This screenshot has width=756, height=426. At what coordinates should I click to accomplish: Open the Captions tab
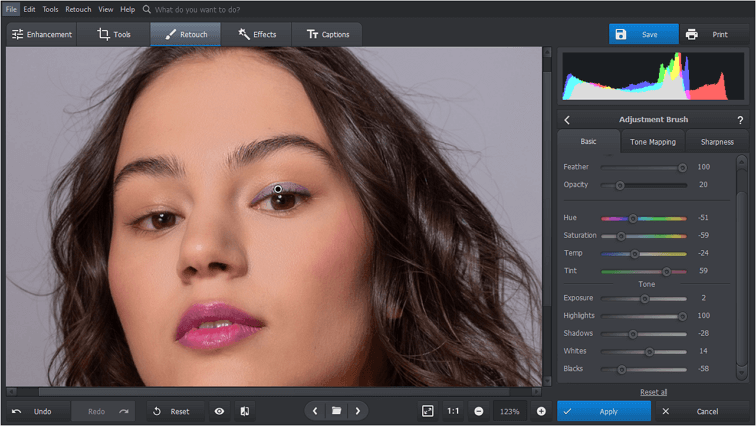click(x=327, y=34)
